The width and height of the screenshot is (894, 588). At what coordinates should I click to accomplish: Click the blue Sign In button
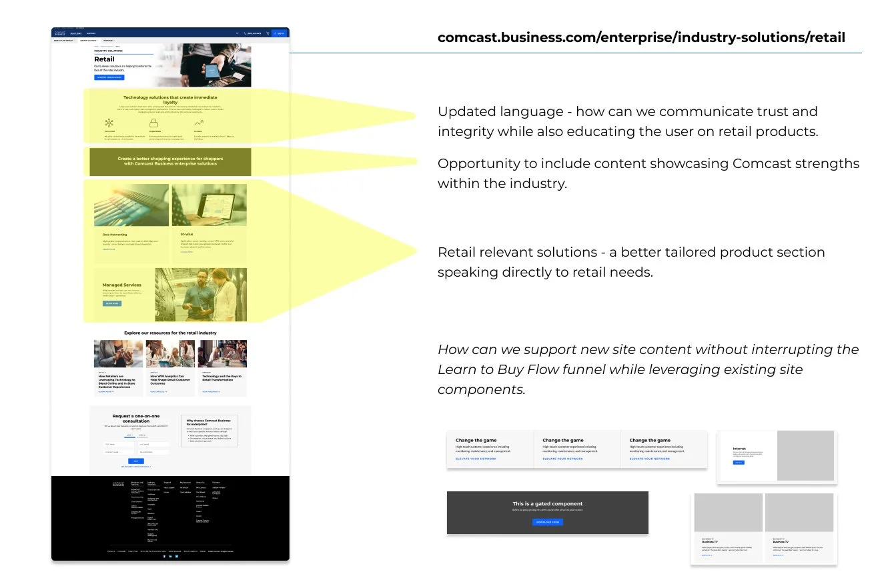click(279, 33)
